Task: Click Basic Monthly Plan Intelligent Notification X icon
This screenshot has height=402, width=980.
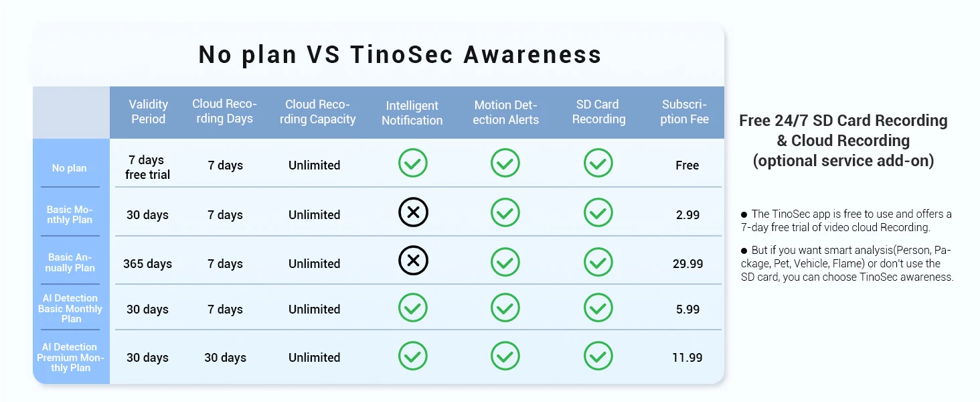Action: (x=413, y=213)
